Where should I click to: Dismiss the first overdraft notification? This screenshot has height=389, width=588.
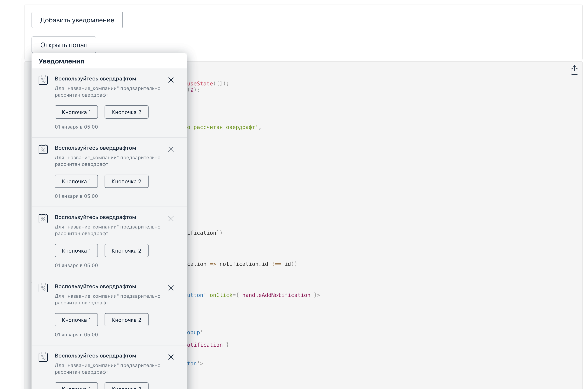point(171,80)
